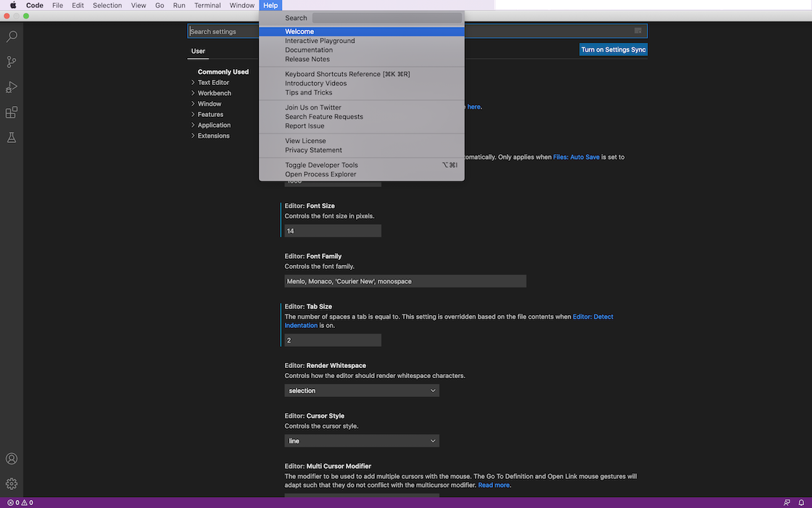The height and width of the screenshot is (508, 812).
Task: Open the Render Whitespace dropdown set to selection
Action: tap(361, 390)
